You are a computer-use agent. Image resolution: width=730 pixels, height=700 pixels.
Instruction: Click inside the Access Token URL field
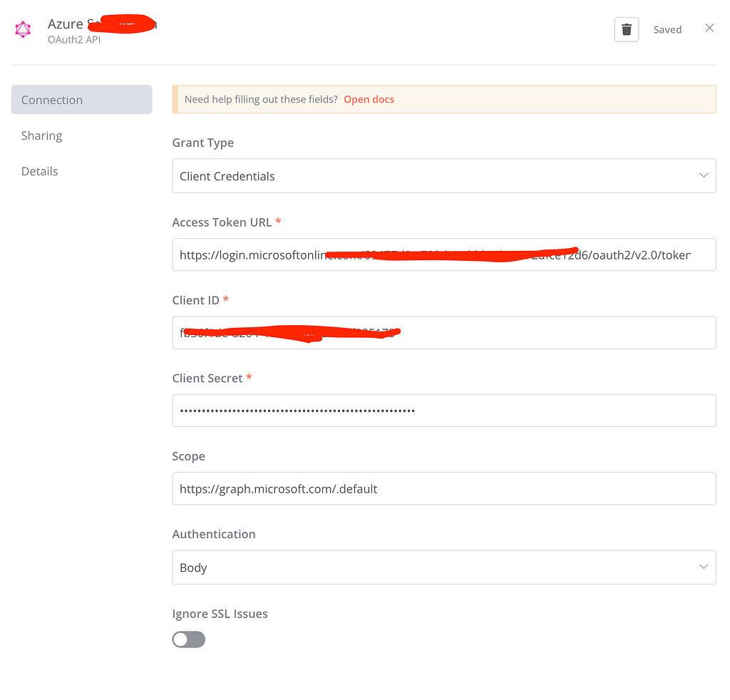tap(443, 254)
